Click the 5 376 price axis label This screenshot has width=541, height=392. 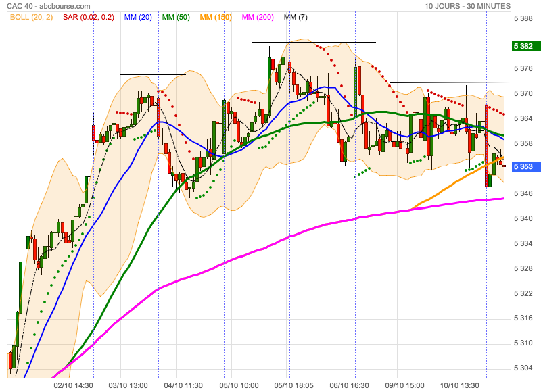coord(523,69)
